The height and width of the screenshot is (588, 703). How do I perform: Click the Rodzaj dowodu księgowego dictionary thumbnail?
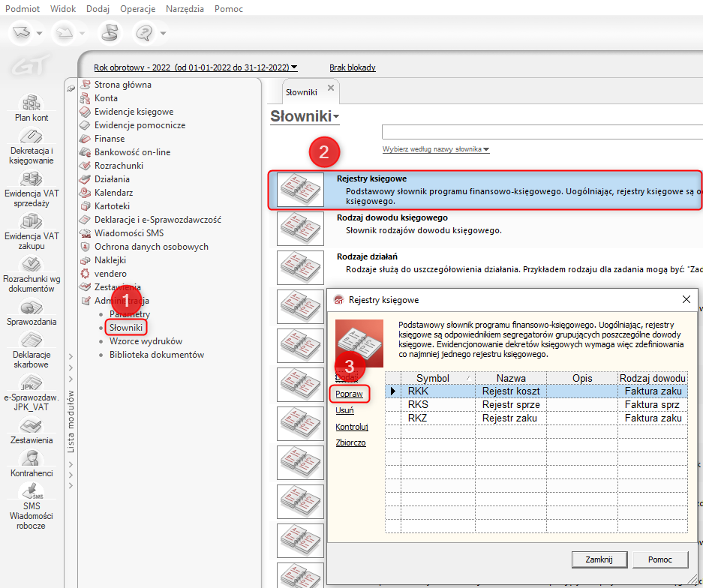300,229
